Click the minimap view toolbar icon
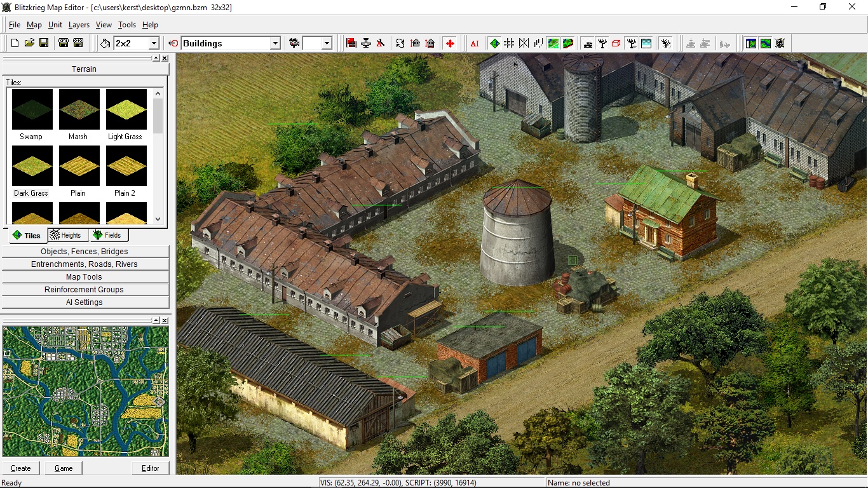Viewport: 868px width, 488px height. pyautogui.click(x=765, y=43)
